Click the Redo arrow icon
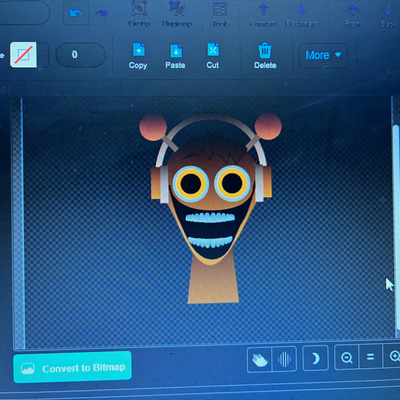The height and width of the screenshot is (400, 400). (x=101, y=13)
